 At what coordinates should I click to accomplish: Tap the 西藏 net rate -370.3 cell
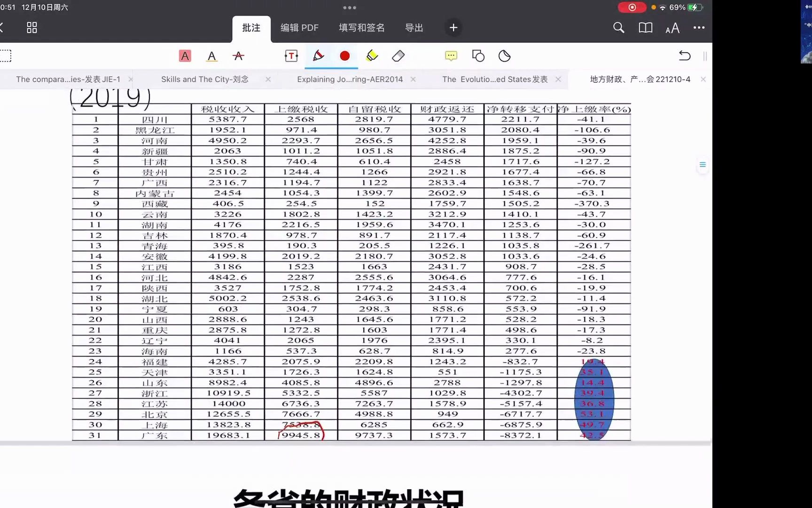click(594, 204)
